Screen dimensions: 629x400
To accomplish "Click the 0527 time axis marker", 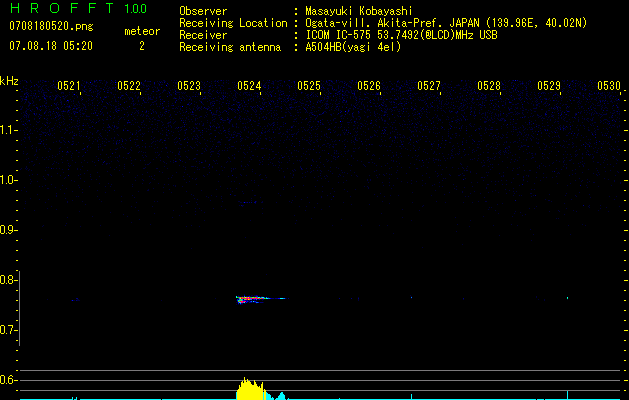I will pyautogui.click(x=429, y=86).
